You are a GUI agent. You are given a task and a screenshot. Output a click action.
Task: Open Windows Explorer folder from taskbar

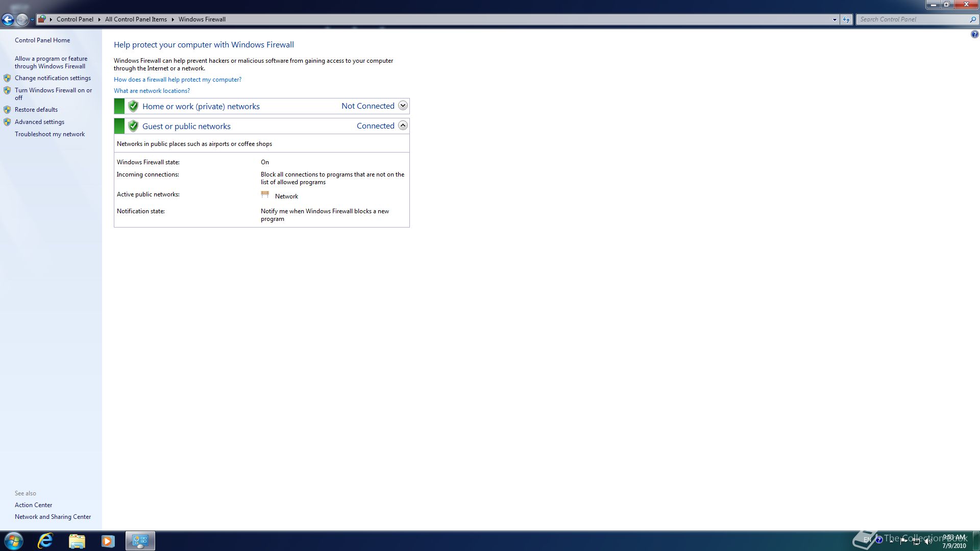pyautogui.click(x=77, y=541)
